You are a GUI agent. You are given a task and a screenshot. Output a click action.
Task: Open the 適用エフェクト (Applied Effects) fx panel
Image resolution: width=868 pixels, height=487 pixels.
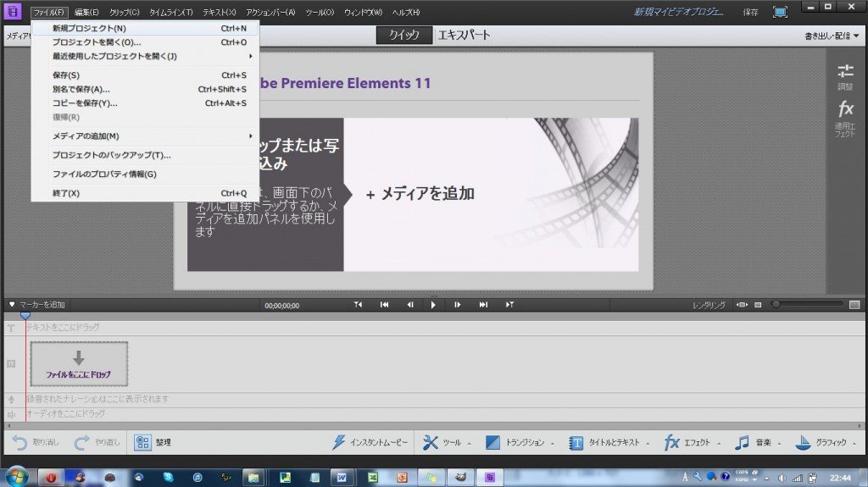click(845, 109)
